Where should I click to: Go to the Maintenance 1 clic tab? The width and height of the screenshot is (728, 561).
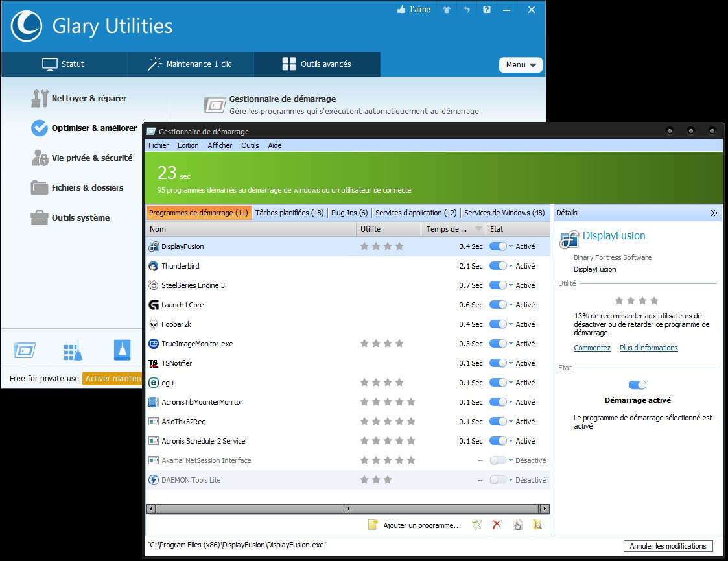coord(191,64)
